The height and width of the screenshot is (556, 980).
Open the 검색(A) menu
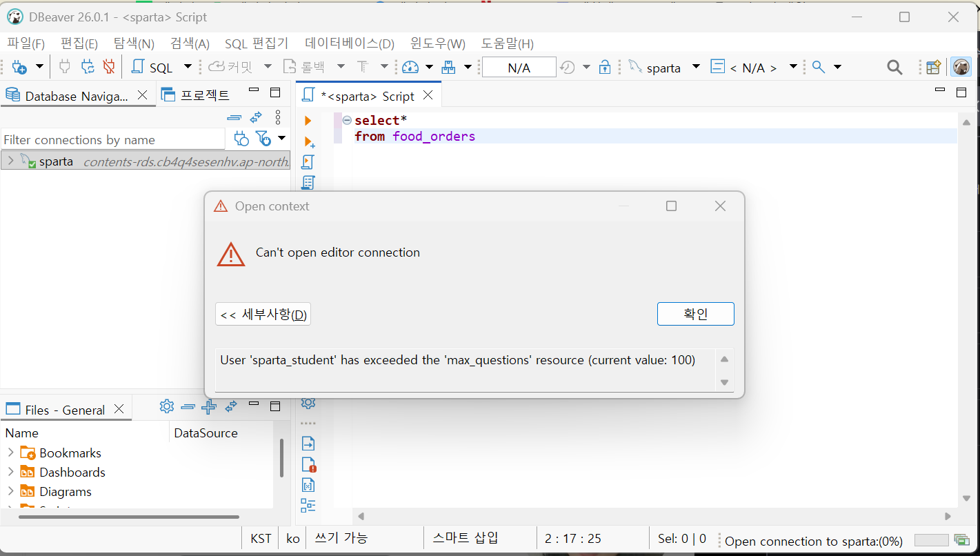pyautogui.click(x=190, y=43)
